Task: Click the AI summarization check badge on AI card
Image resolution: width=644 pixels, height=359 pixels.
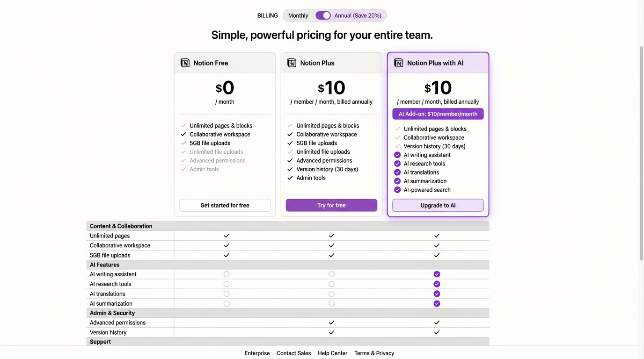Action: (397, 181)
